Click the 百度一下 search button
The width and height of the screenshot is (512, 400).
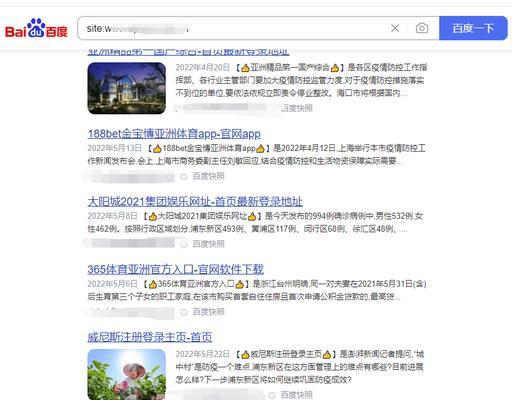473,28
